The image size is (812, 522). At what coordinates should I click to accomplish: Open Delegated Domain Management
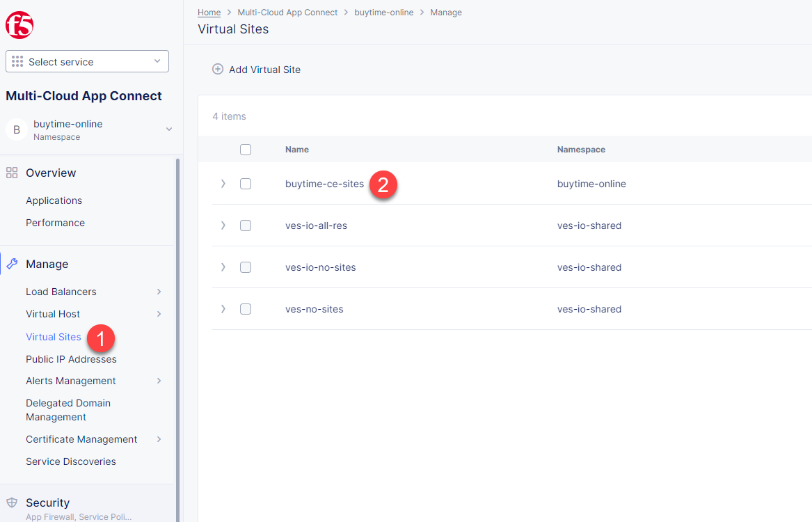(x=68, y=410)
